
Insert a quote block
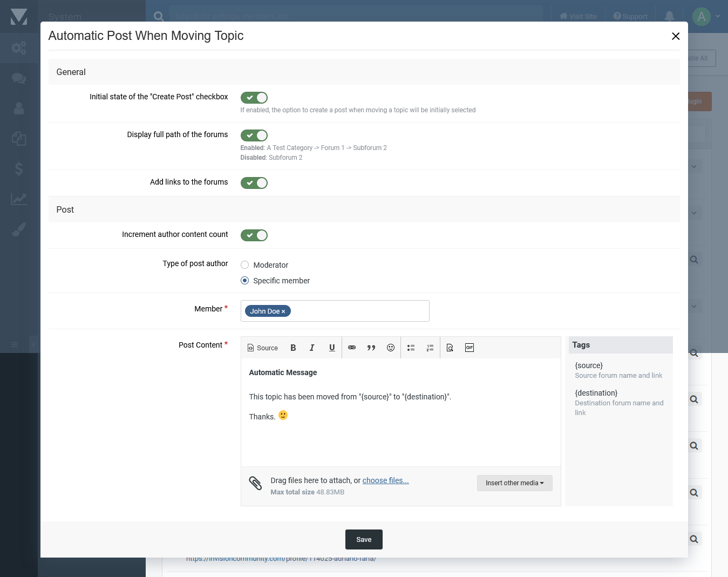(x=371, y=348)
